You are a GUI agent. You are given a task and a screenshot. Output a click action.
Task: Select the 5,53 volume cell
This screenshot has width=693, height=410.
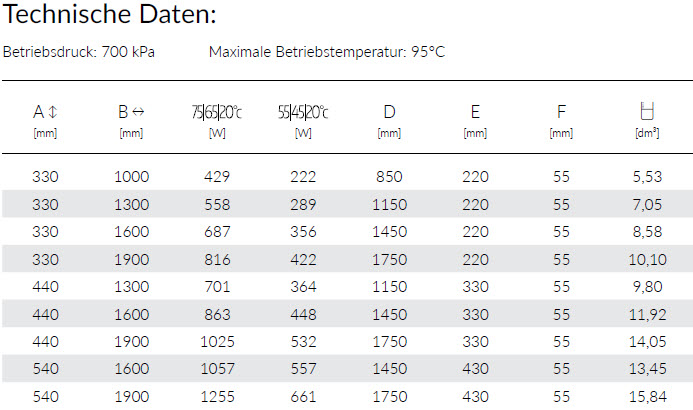click(647, 177)
